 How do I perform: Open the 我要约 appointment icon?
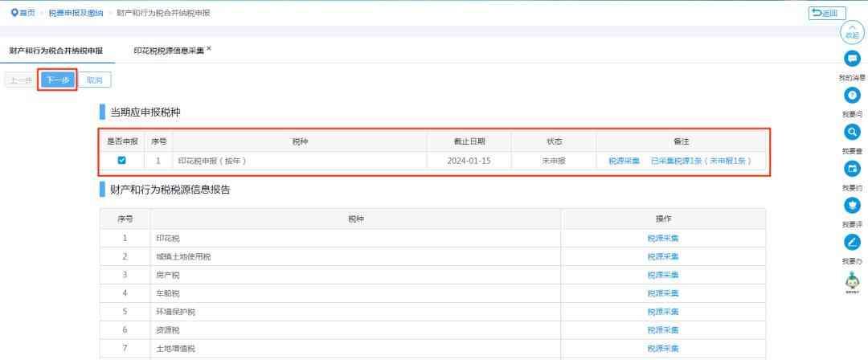click(852, 169)
